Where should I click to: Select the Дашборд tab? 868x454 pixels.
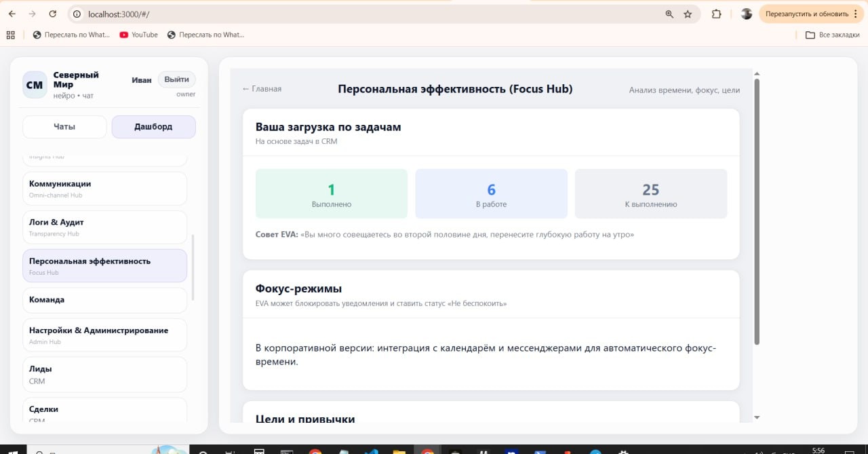coord(153,126)
